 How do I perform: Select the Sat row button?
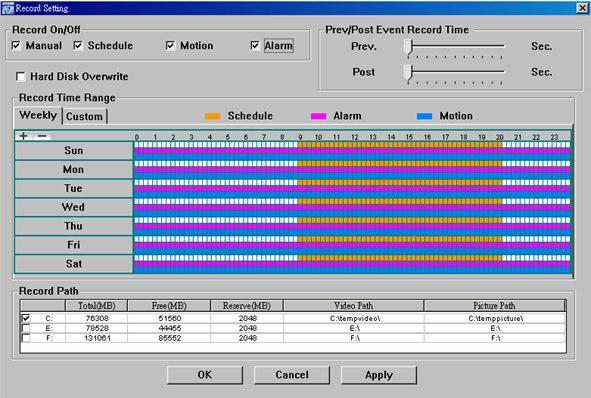click(73, 263)
